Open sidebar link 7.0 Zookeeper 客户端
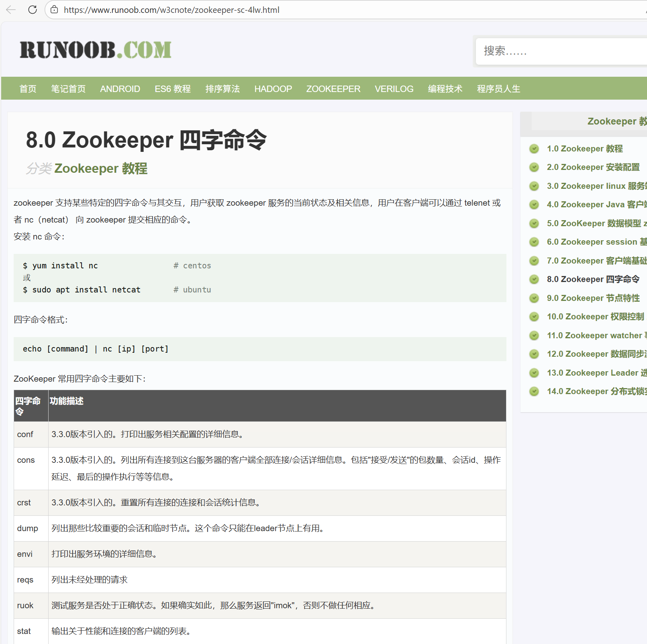The height and width of the screenshot is (644, 647). click(x=597, y=261)
